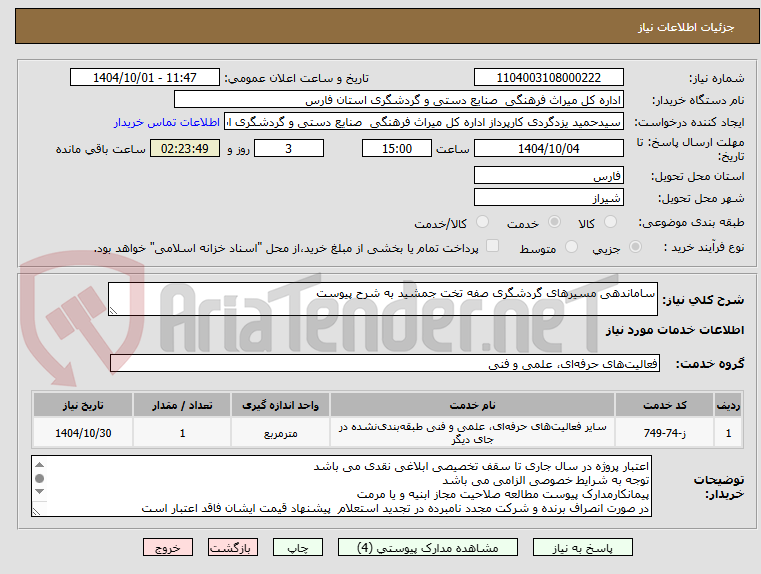This screenshot has height=574, width=761.
Task: Select the جزیی purchase type radio
Action: click(x=635, y=247)
